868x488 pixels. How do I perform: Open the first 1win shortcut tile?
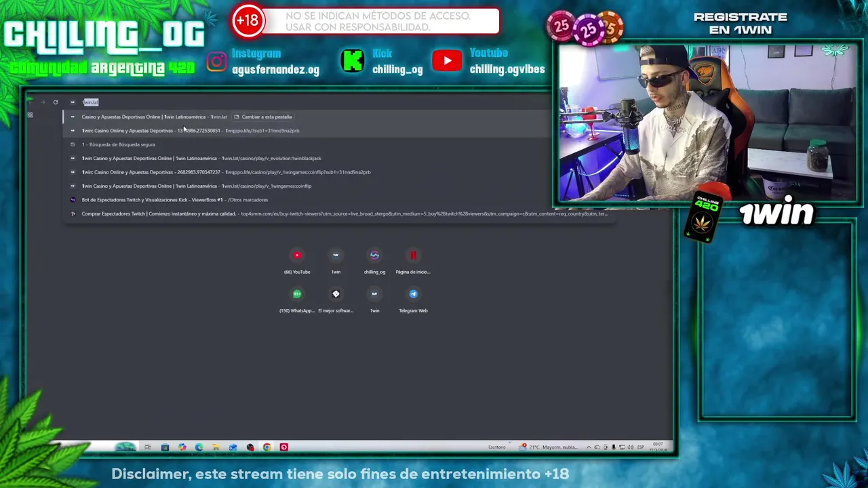pos(336,260)
